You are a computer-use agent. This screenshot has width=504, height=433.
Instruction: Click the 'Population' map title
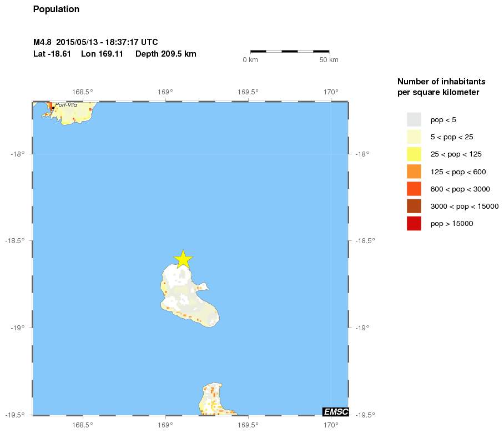(56, 9)
